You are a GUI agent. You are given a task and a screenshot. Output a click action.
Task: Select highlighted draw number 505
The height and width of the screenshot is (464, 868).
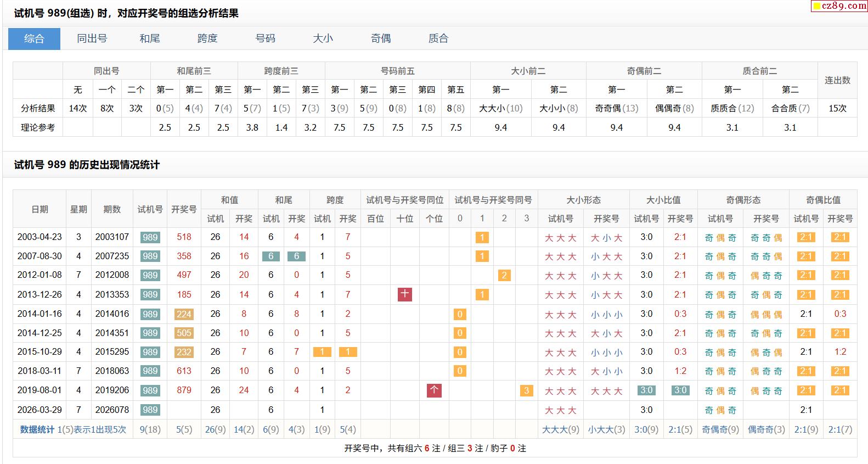pos(184,333)
